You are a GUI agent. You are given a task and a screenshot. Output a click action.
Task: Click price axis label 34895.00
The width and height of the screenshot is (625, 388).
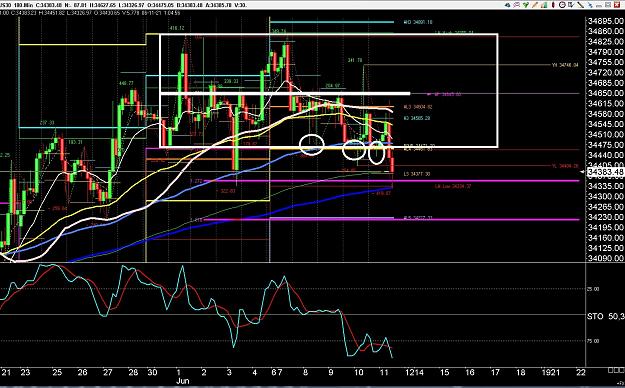coord(606,21)
